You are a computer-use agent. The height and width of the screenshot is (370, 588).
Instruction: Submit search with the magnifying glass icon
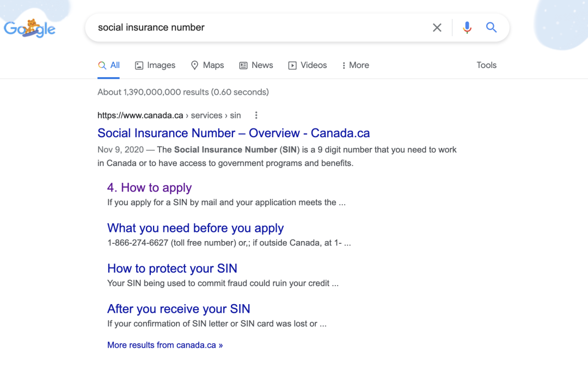[x=491, y=27]
